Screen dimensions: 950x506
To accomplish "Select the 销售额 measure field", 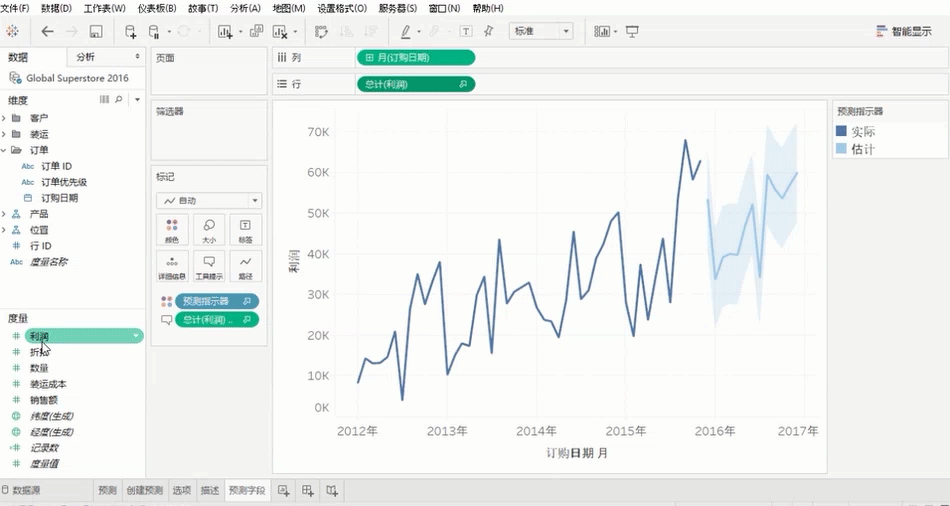I will coord(44,400).
